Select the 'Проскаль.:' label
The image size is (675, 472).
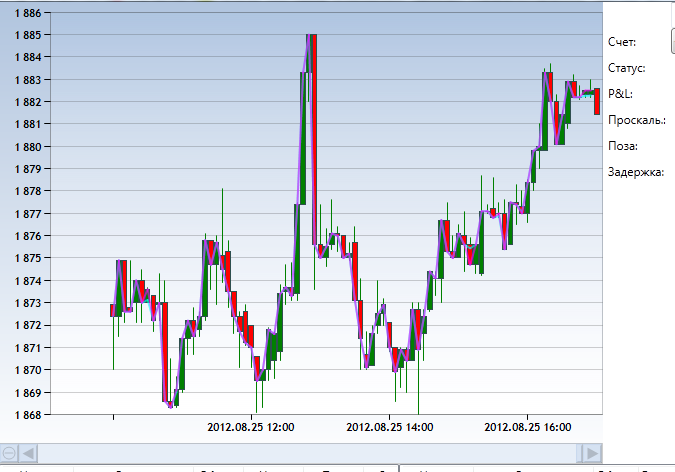tap(637, 120)
